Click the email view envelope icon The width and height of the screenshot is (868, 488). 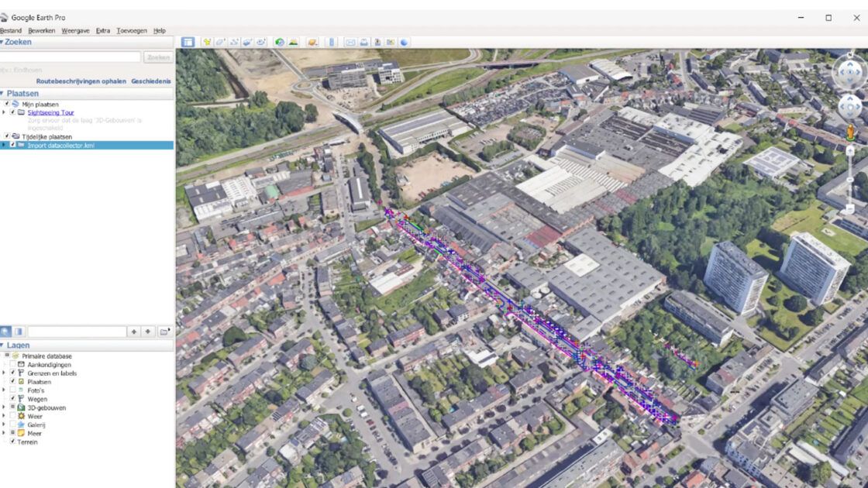point(350,42)
